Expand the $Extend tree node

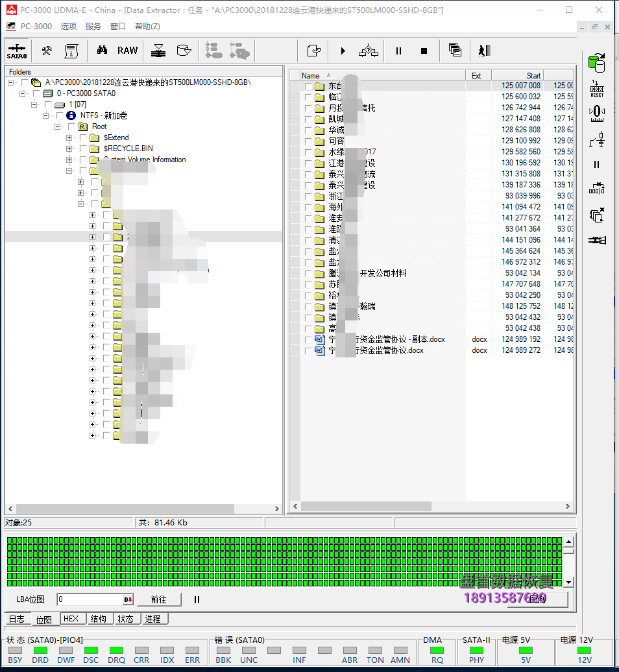coord(69,138)
